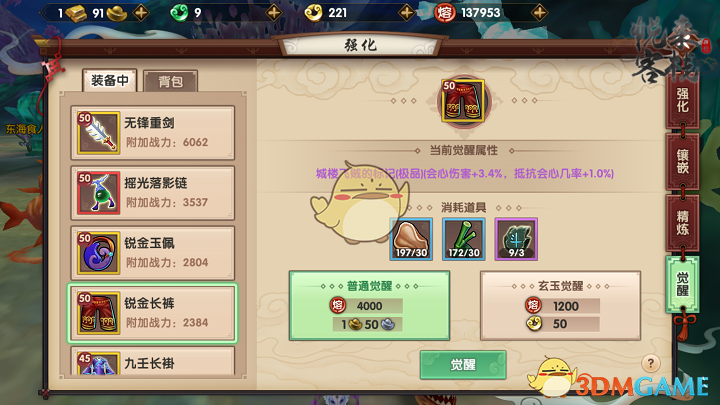Click the green 觉醒 button
Viewport: 720px width, 405px height.
tap(463, 365)
